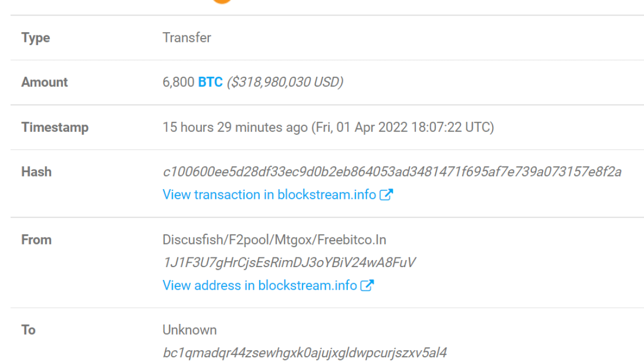Click external link icon beside View address
The image size is (644, 362).
[x=367, y=285]
